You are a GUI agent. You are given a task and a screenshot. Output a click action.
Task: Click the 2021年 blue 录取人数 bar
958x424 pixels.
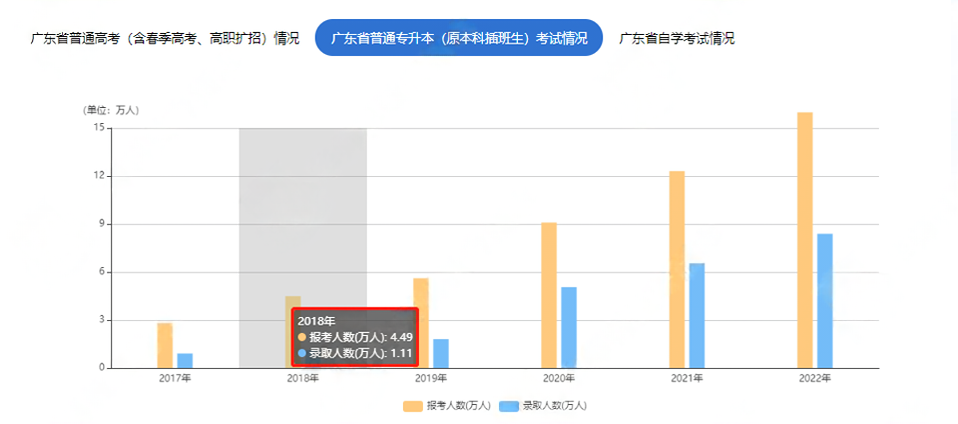(697, 315)
